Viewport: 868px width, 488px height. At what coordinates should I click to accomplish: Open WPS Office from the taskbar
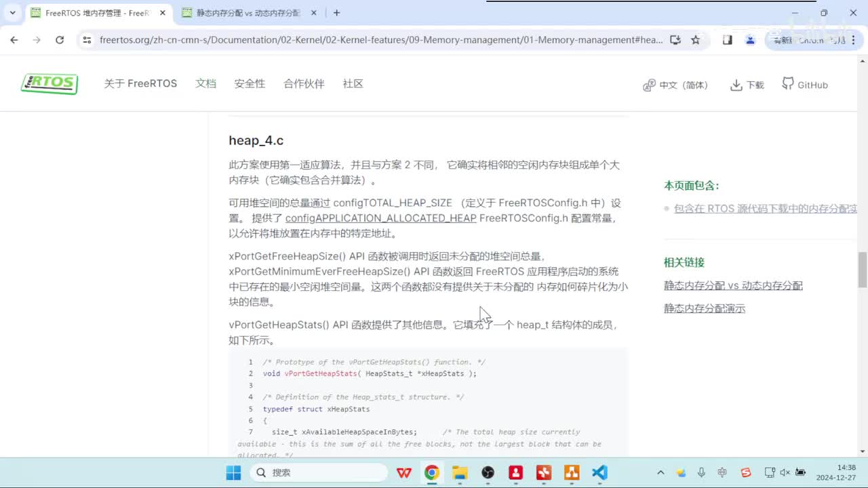[404, 472]
